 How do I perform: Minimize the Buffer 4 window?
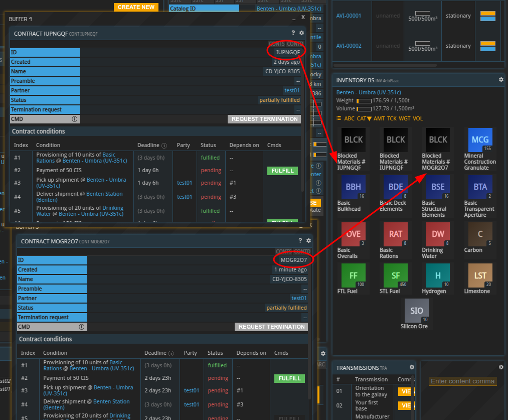point(294,19)
